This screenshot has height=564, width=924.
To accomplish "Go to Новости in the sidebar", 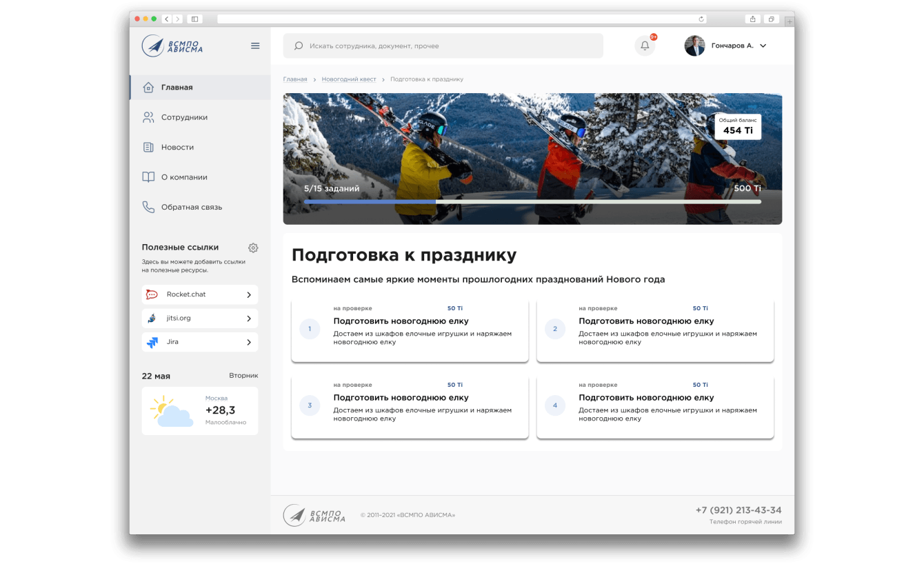I will (200, 147).
